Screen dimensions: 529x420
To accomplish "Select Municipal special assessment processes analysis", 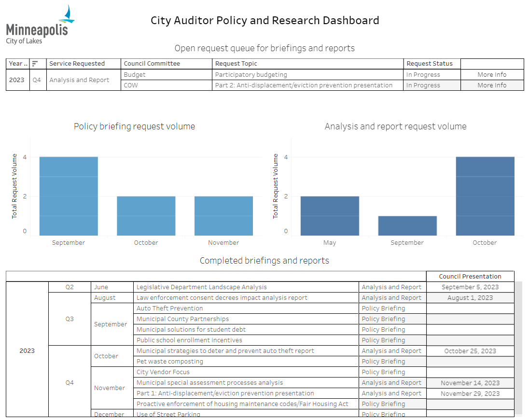I will tap(246, 382).
